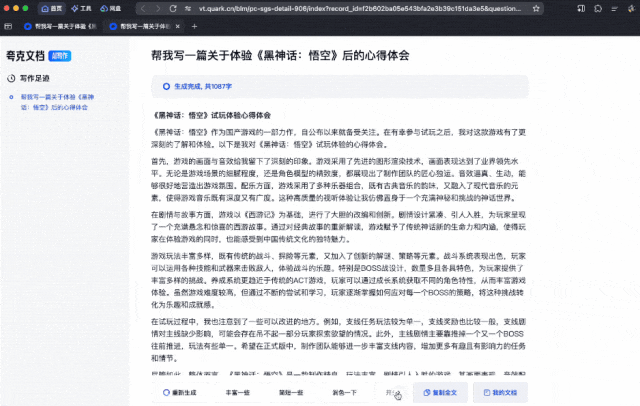The height and width of the screenshot is (406, 640).
Task: Bookmark this page with the star icon
Action: 536,9
